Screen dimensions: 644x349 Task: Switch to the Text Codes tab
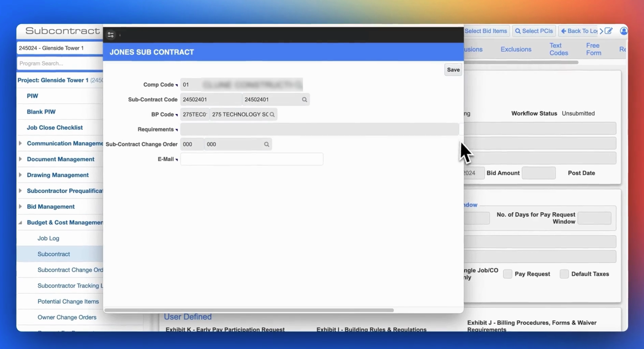pos(558,49)
